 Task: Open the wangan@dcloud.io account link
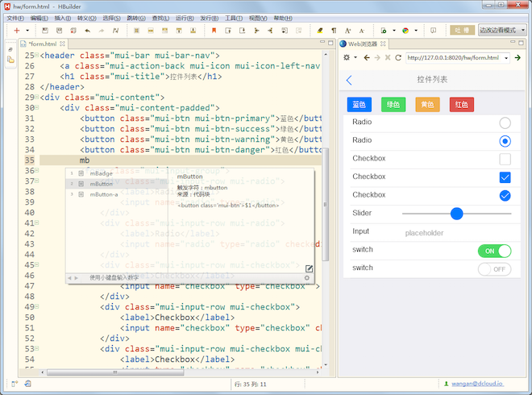click(477, 384)
